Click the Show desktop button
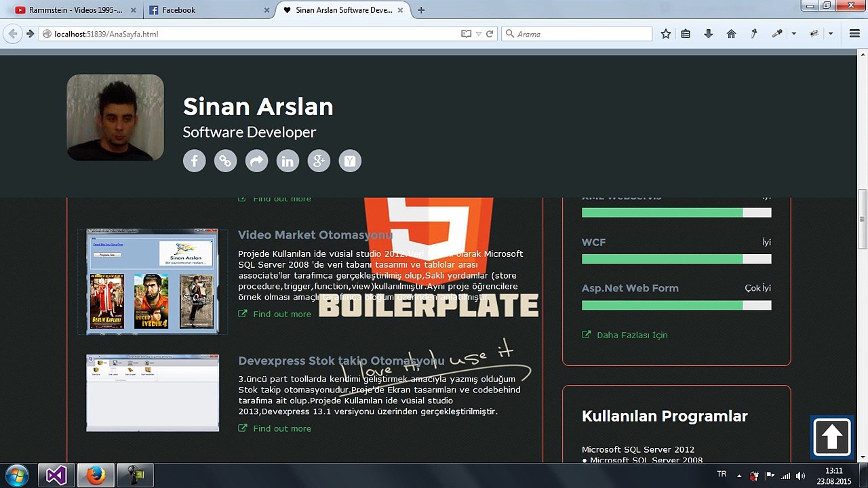Screen dimensions: 868x488 pos(863,476)
